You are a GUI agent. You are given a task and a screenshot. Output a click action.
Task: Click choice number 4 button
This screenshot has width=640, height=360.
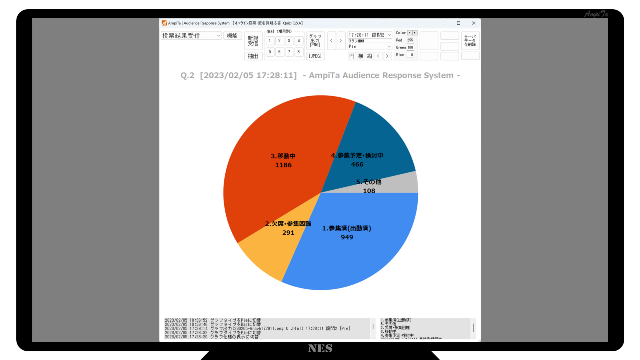(299, 41)
